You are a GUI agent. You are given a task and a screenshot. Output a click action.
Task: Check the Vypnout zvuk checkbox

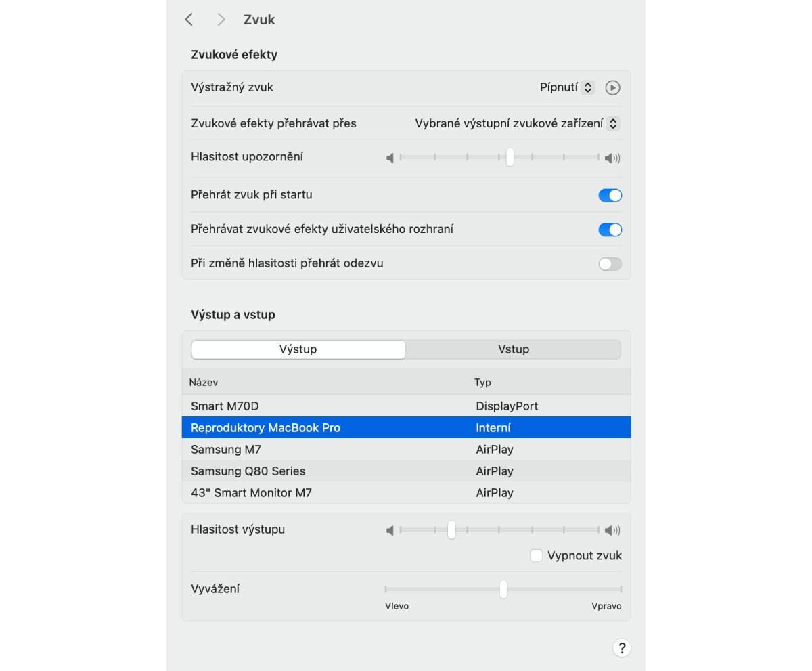click(536, 556)
